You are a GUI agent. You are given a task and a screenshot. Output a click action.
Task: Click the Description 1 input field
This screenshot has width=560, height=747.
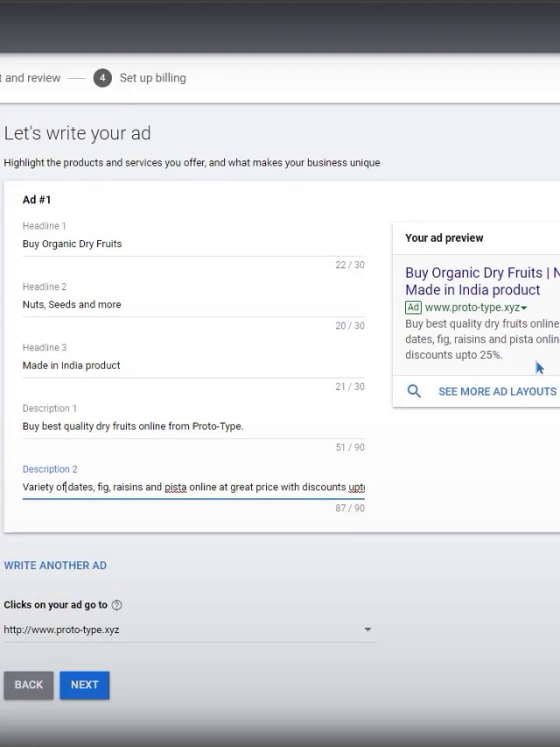point(192,426)
